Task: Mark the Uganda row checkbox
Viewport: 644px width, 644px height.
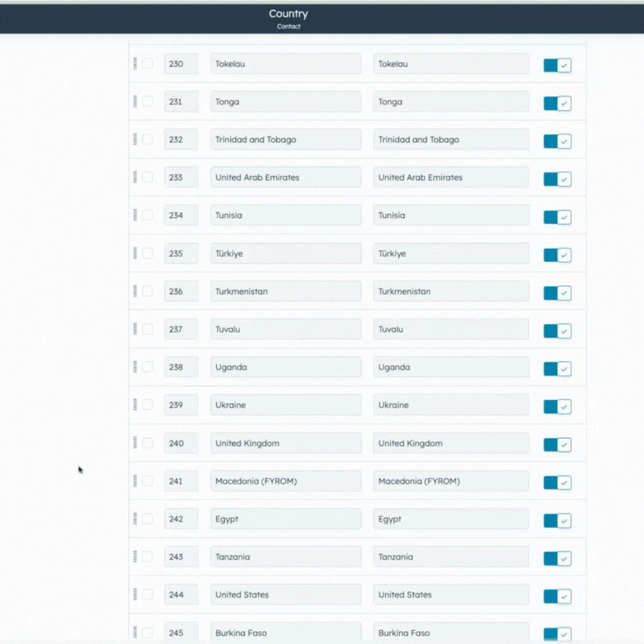Action: pos(147,367)
